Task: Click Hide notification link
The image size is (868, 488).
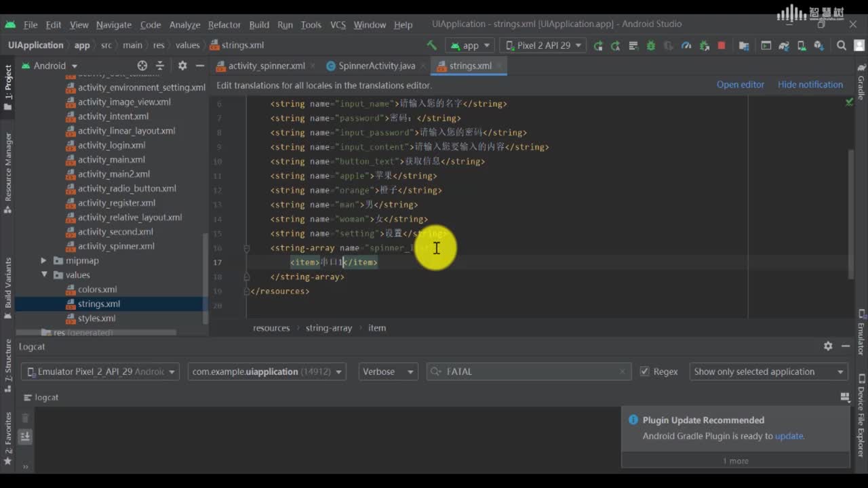Action: click(810, 85)
